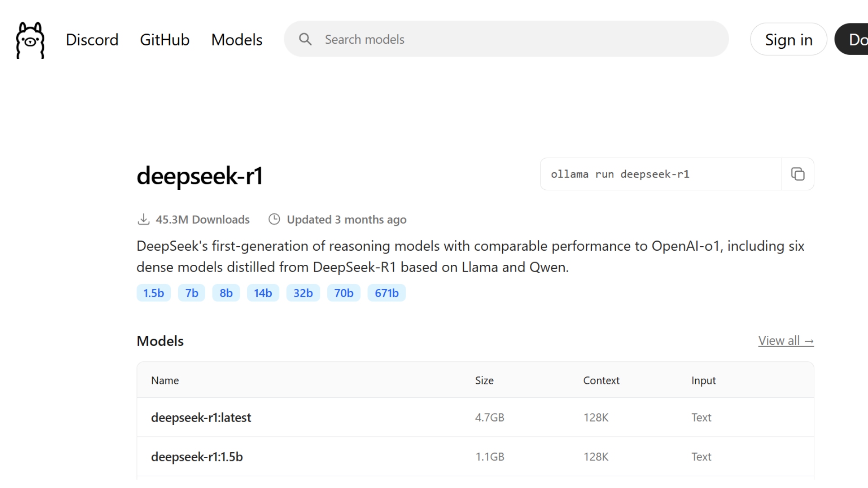Viewport: 868px width, 488px height.
Task: Click the downloads arrow icon
Action: pos(143,219)
